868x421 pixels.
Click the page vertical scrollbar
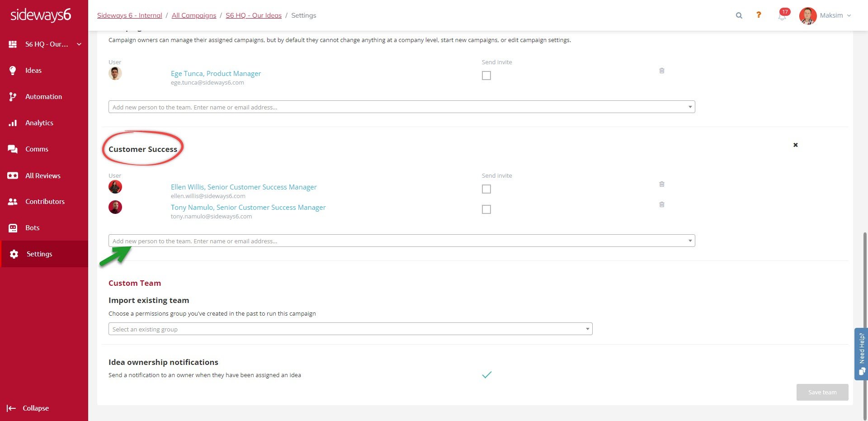(865, 326)
